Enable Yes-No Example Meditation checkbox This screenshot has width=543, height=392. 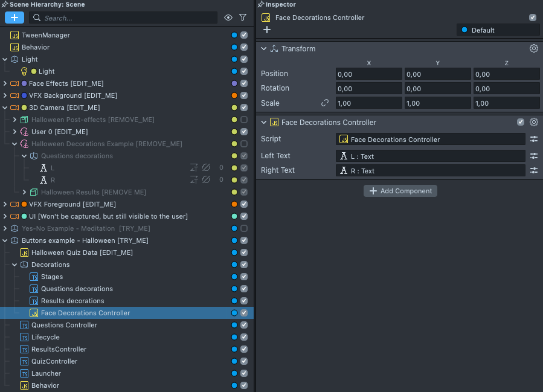click(244, 228)
